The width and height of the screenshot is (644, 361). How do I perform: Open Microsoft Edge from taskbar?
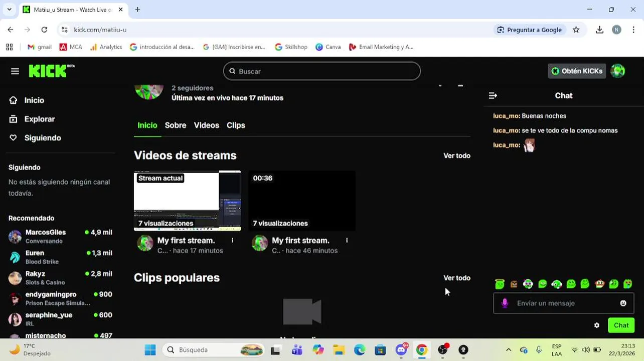[359, 350]
